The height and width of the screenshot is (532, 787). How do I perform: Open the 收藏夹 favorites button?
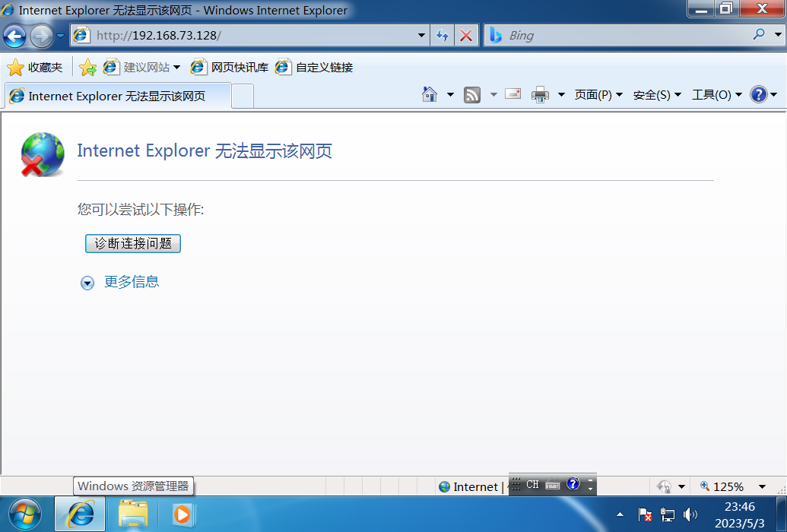[x=35, y=67]
